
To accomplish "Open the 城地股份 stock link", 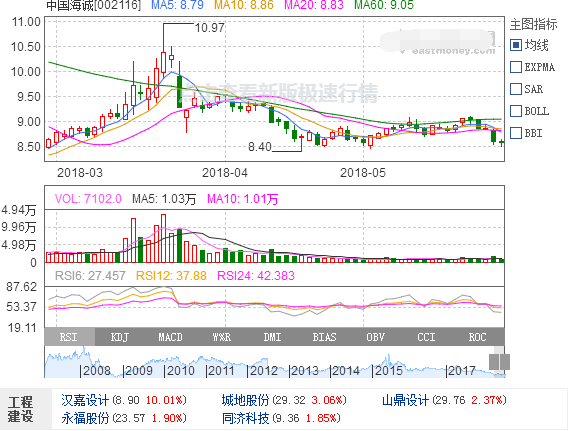I will coord(245,400).
